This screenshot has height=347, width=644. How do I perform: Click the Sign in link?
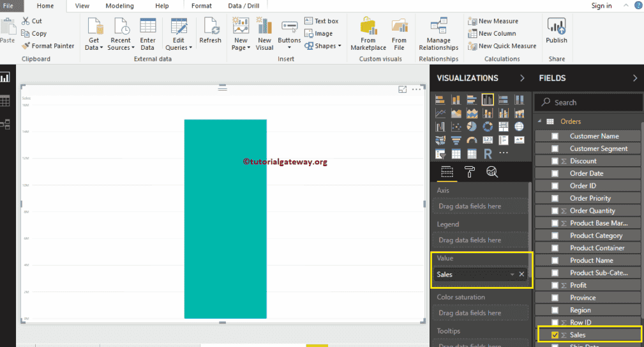(x=601, y=6)
